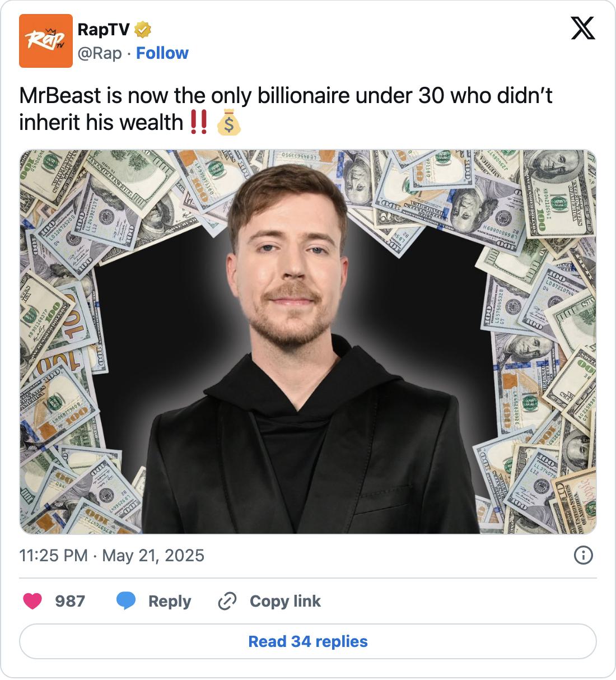Click the @Rap handle
The width and height of the screenshot is (616, 680).
[x=99, y=53]
